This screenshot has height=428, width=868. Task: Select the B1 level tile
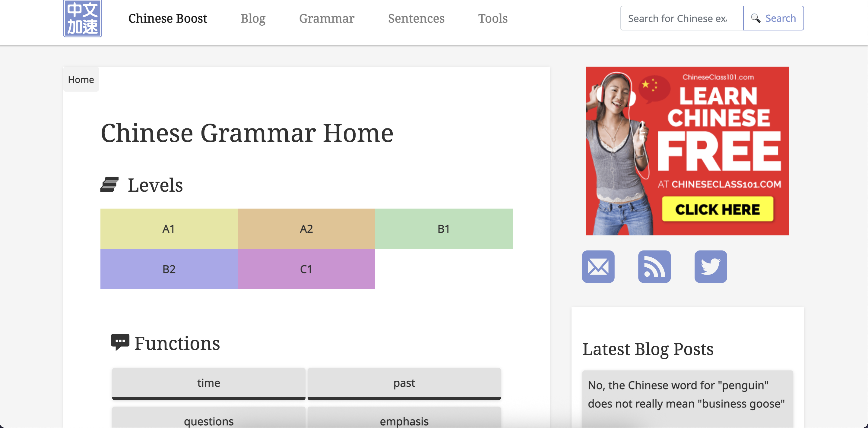coord(444,229)
